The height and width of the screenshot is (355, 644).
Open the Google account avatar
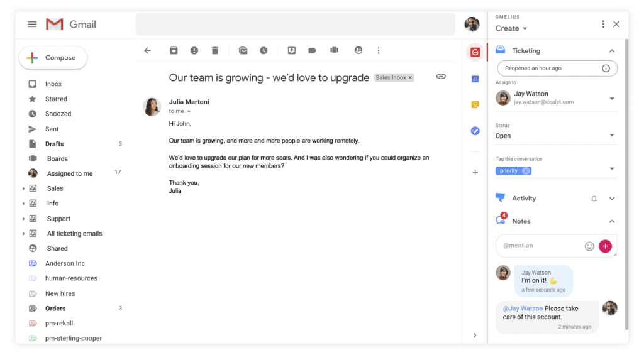pos(472,25)
